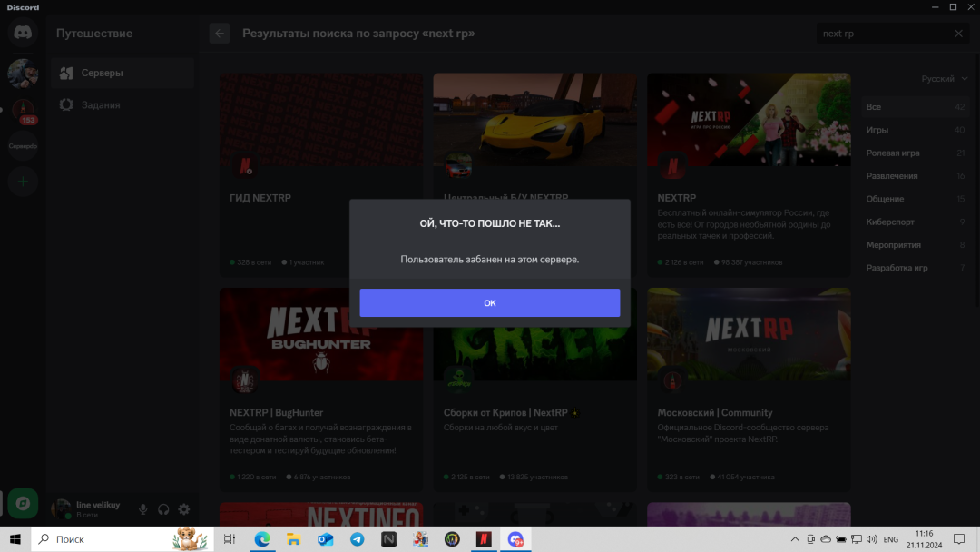Filter results by Киберспорт category
Viewport: 980px width, 552px height.
[x=915, y=222]
